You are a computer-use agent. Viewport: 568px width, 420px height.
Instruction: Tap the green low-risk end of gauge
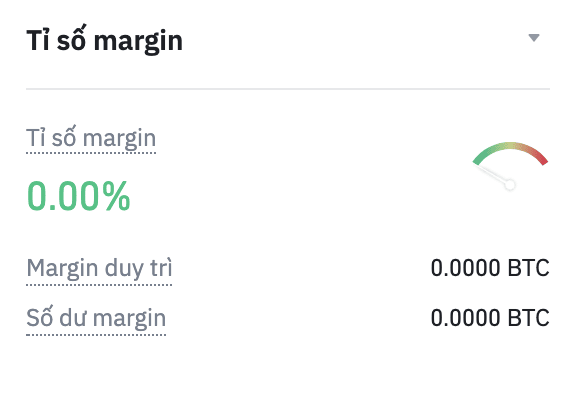(x=484, y=157)
